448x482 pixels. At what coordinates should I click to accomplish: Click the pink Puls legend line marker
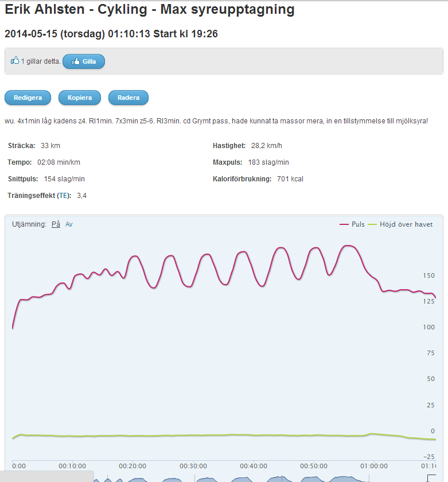click(x=344, y=224)
